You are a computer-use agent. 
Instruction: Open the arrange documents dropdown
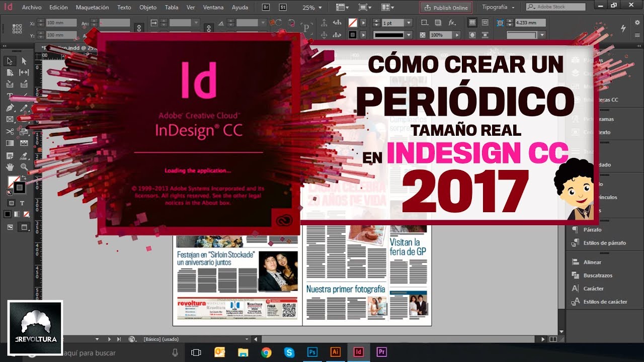click(388, 8)
